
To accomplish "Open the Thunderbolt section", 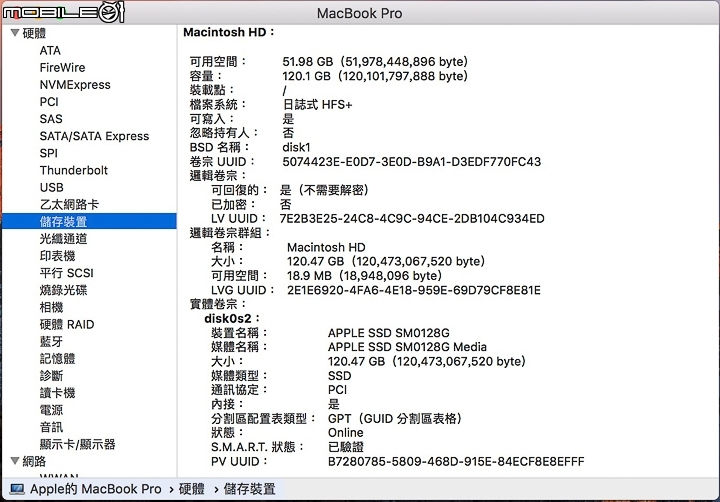I will 73,170.
